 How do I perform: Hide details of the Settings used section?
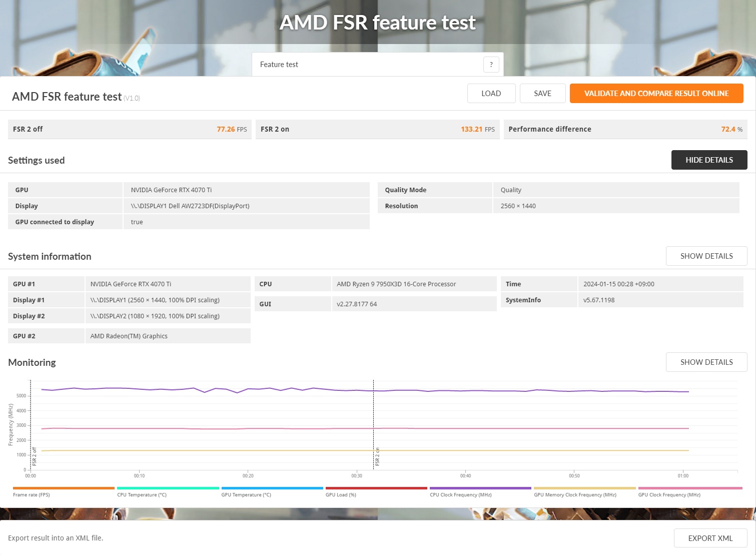(709, 160)
